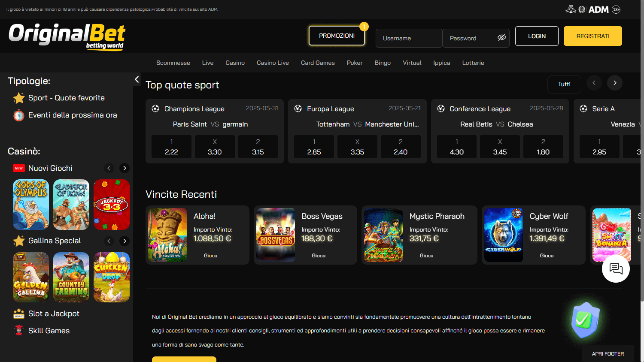This screenshot has height=362, width=644.
Task: Select odds 2.22 for Paris Saint win
Action: (x=171, y=147)
